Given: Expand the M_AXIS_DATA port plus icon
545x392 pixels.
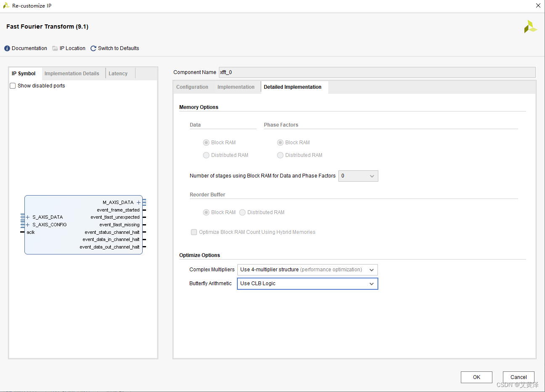Looking at the screenshot, I should (138, 203).
